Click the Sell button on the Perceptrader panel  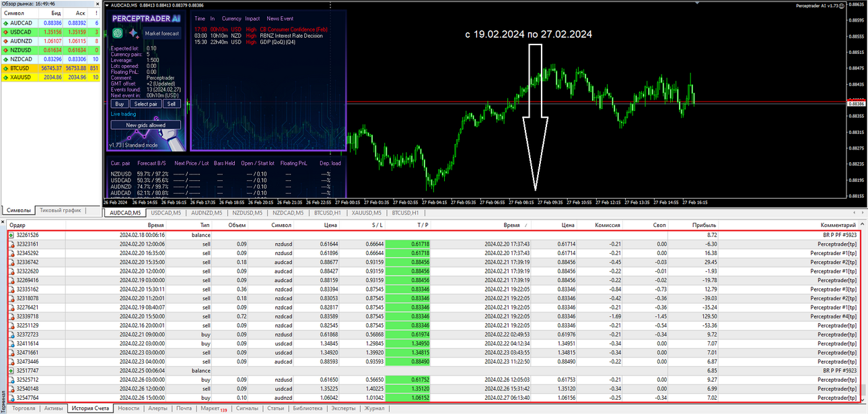click(171, 104)
